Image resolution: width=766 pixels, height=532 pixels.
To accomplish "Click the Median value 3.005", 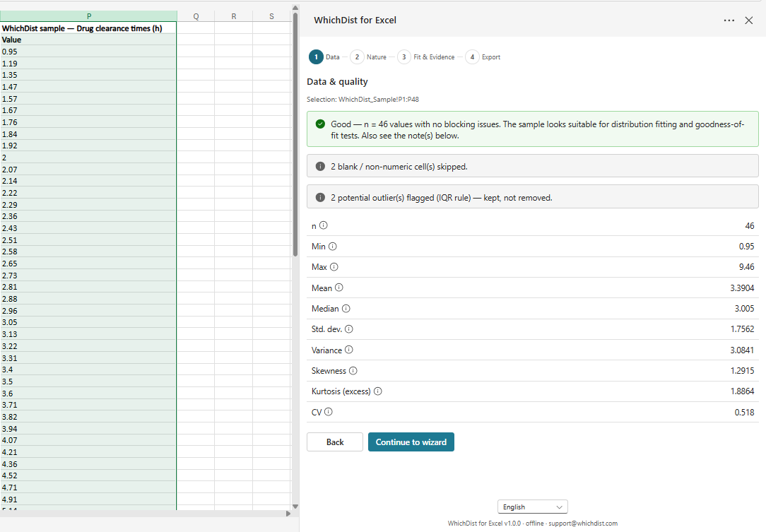I will 744,309.
